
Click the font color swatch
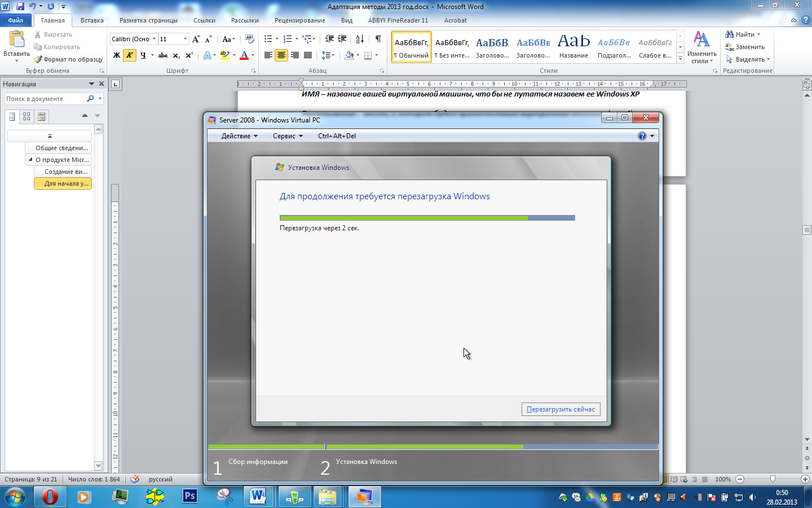[x=244, y=55]
